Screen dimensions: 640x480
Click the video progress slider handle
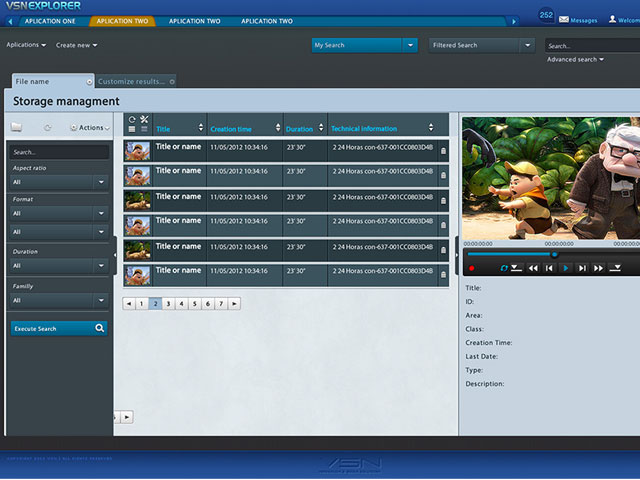(x=554, y=254)
